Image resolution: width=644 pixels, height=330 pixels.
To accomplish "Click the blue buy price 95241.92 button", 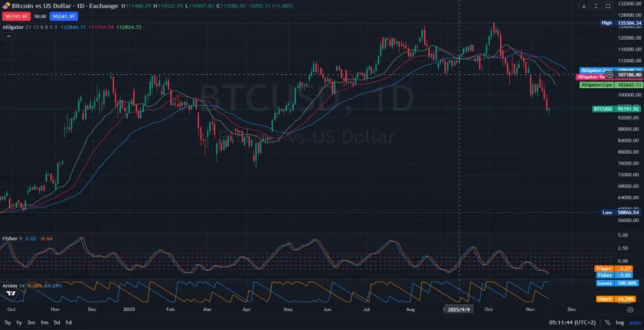I will (64, 16).
